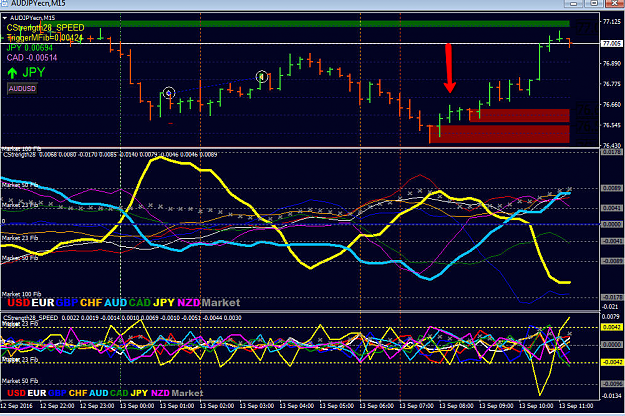
Task: Click yellow 0.0042 level tag in SPEED panel
Action: tap(612, 327)
